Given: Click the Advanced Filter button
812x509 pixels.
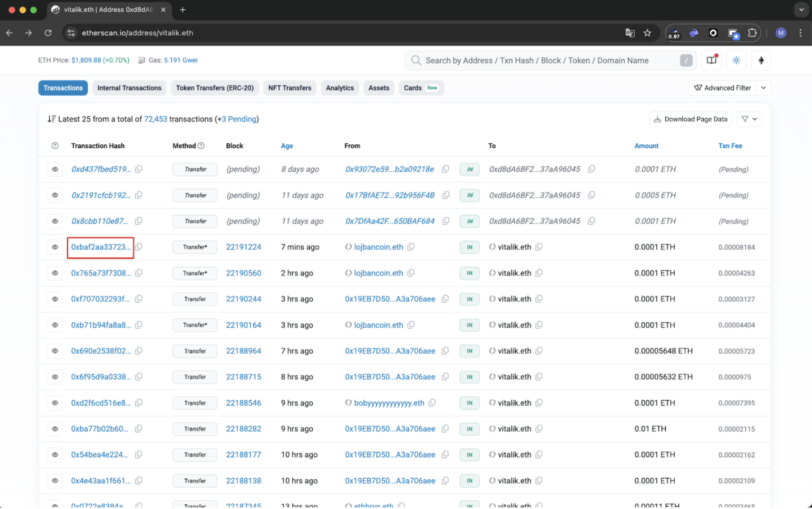Looking at the screenshot, I should pyautogui.click(x=723, y=88).
